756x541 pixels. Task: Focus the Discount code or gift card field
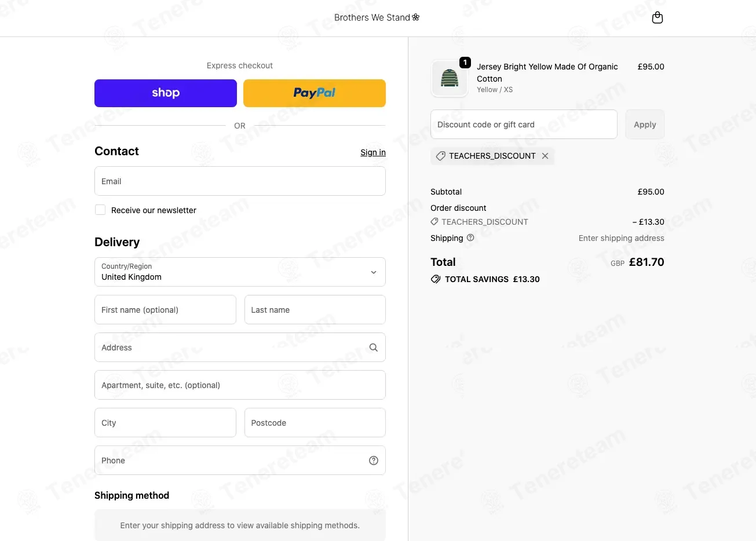pos(524,125)
